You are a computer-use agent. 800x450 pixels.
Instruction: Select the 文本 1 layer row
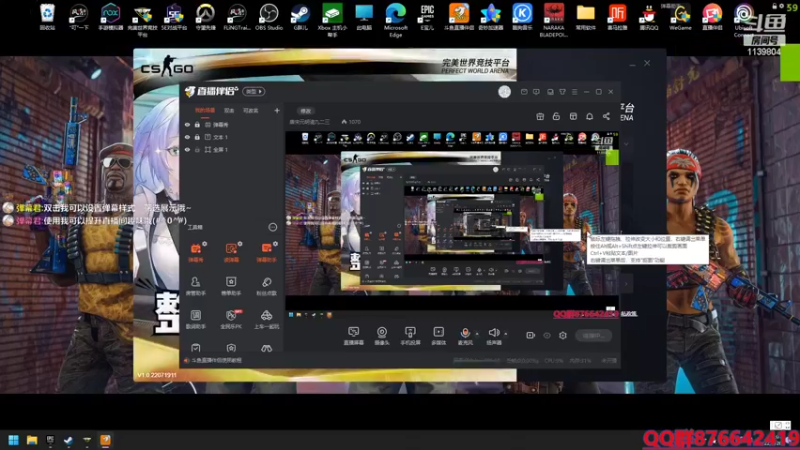coord(232,137)
